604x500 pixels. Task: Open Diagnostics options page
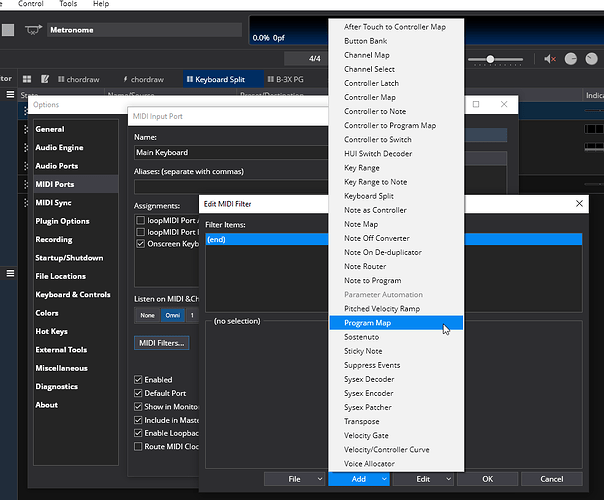pyautogui.click(x=76, y=386)
